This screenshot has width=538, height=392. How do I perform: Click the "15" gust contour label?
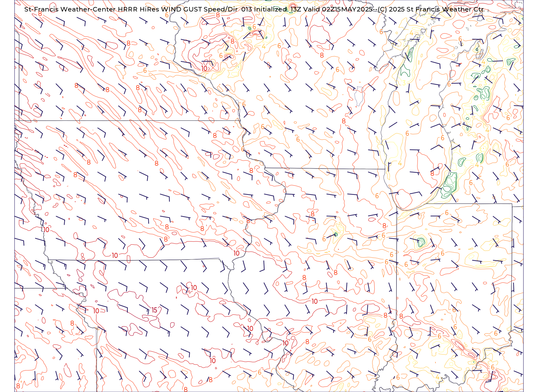[154, 310]
